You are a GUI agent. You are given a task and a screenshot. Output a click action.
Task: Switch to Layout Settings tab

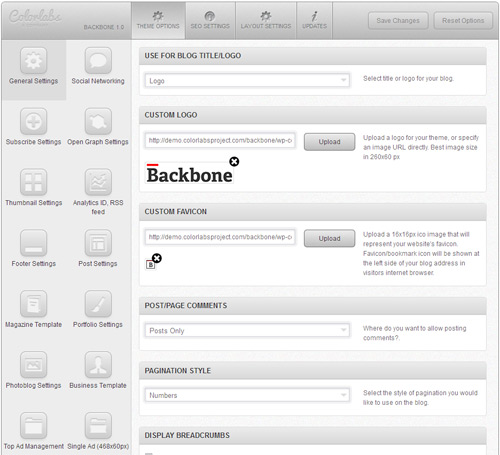pyautogui.click(x=266, y=20)
